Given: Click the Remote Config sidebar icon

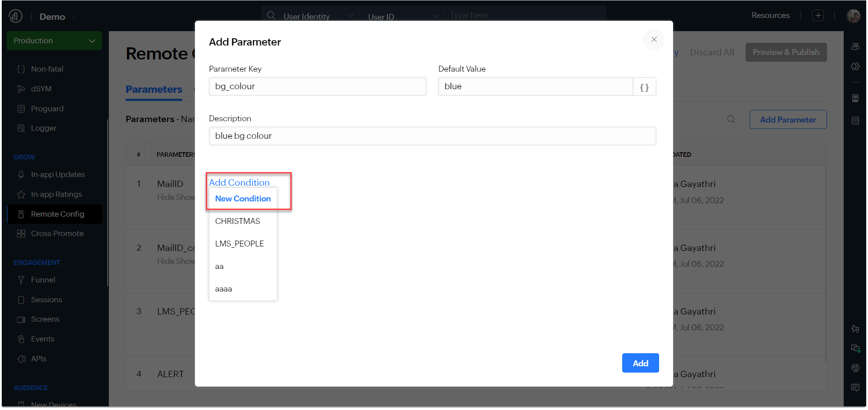Looking at the screenshot, I should pos(21,214).
